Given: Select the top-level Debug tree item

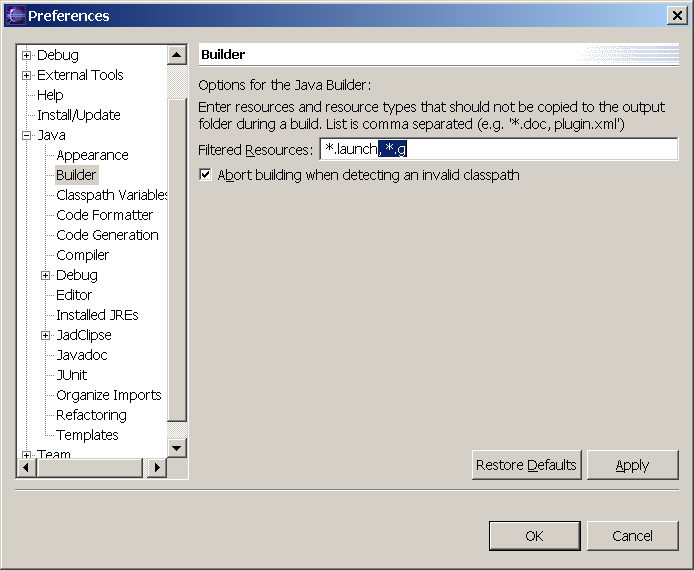Looking at the screenshot, I should (x=58, y=55).
